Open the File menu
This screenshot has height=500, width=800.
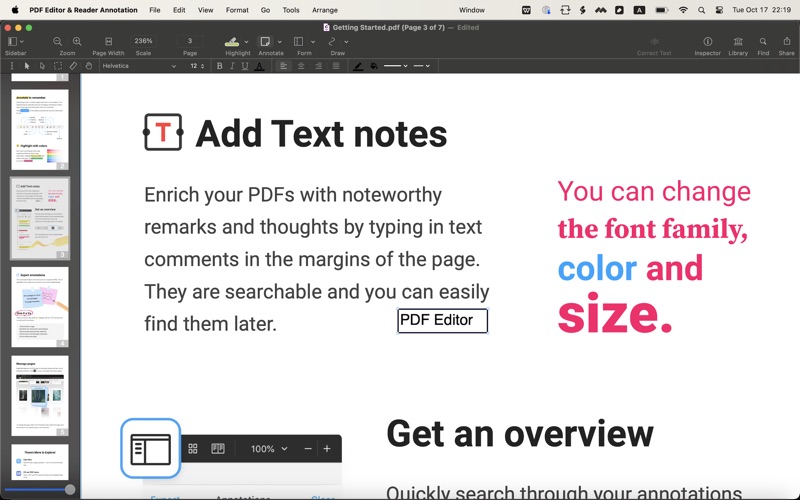(155, 10)
